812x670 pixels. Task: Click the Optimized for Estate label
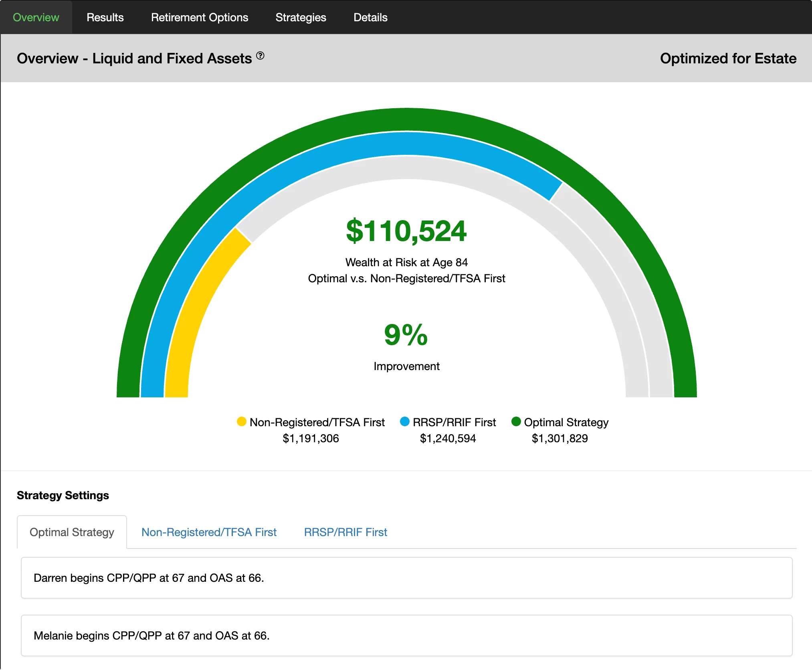click(x=728, y=59)
